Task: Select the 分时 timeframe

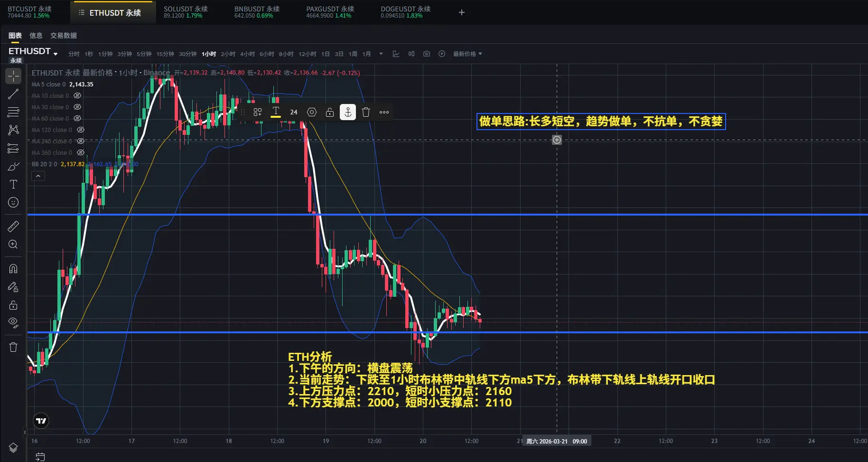Action: tap(74, 54)
